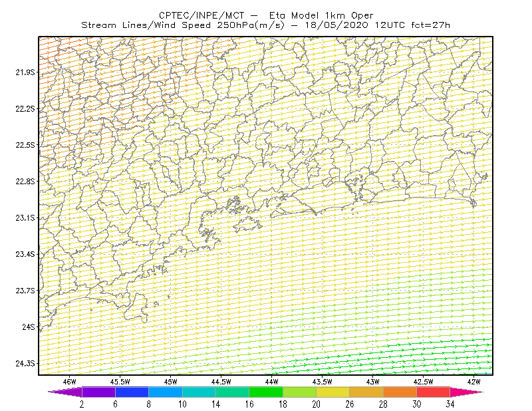Click the 44W longitude axis label

coord(272,382)
